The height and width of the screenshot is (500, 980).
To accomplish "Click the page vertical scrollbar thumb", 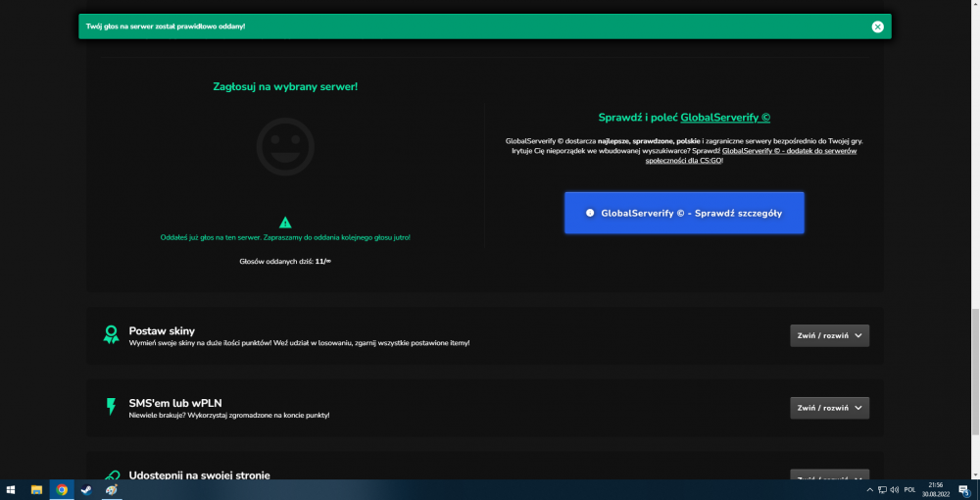I will coord(975,372).
